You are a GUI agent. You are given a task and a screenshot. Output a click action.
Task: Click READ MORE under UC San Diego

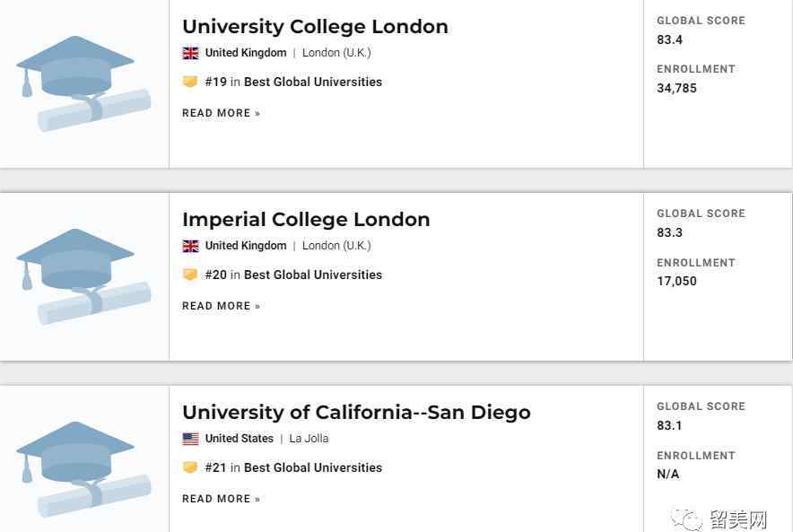tap(221, 499)
